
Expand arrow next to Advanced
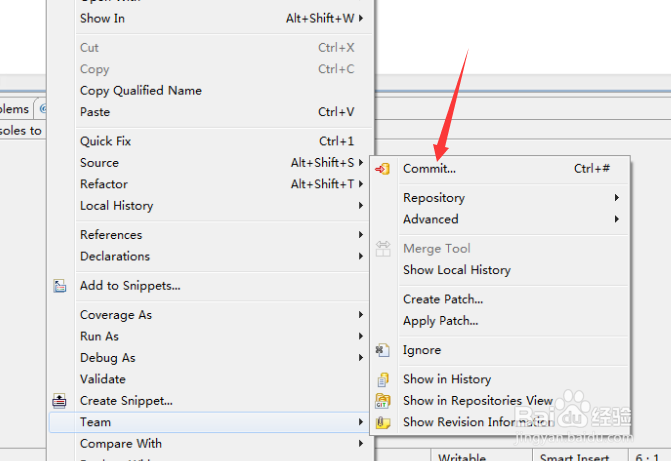pyautogui.click(x=617, y=219)
